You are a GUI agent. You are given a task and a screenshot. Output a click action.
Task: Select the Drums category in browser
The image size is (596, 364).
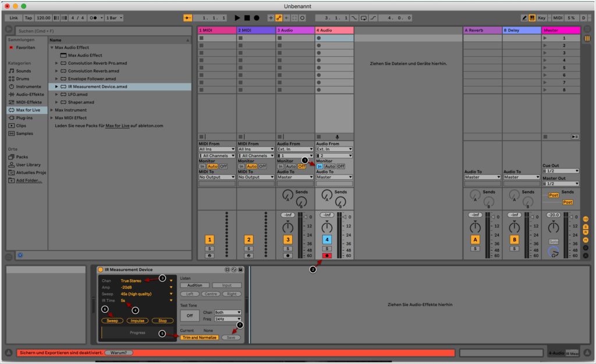[23, 78]
